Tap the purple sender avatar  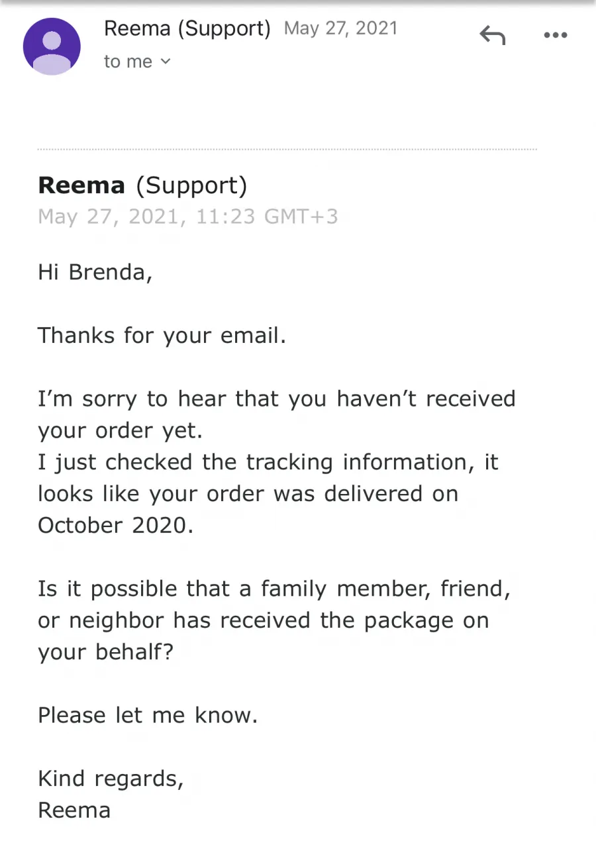pyautogui.click(x=52, y=46)
